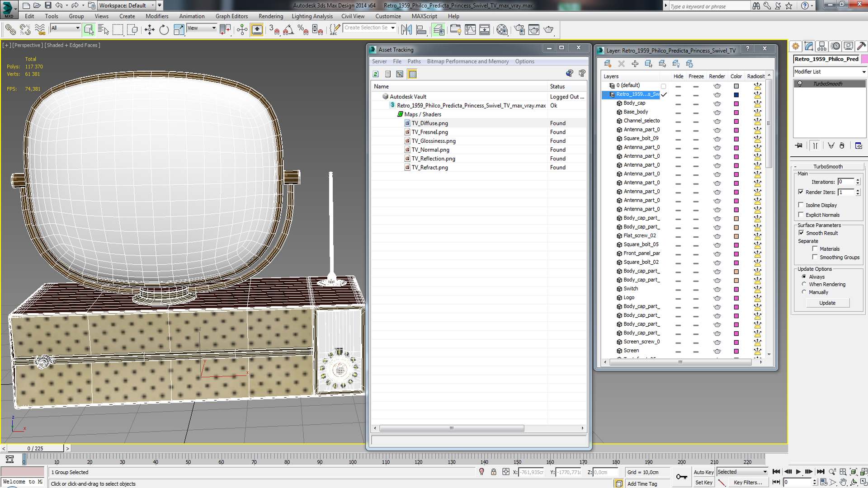Toggle TurboSmooth modifier lightbulb in stack

click(x=800, y=84)
